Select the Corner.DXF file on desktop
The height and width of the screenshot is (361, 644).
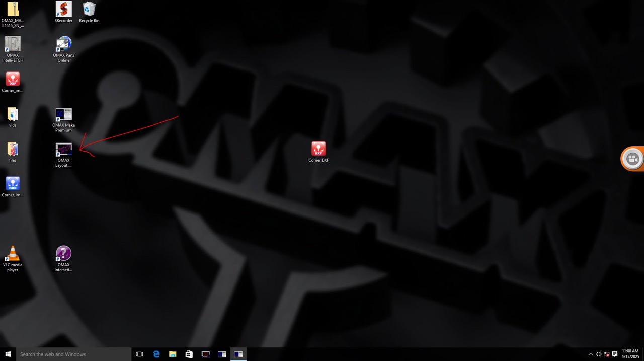(318, 152)
